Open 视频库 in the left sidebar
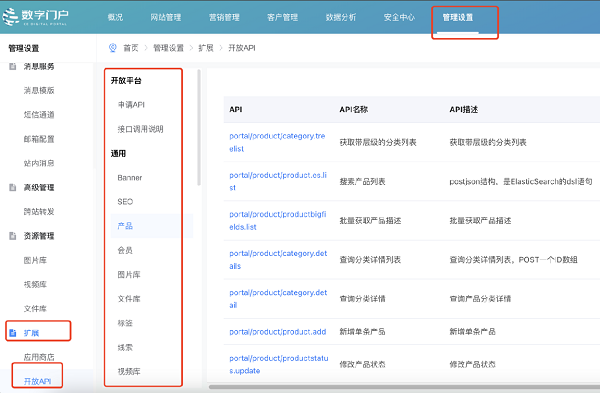The image size is (600, 393). point(35,284)
